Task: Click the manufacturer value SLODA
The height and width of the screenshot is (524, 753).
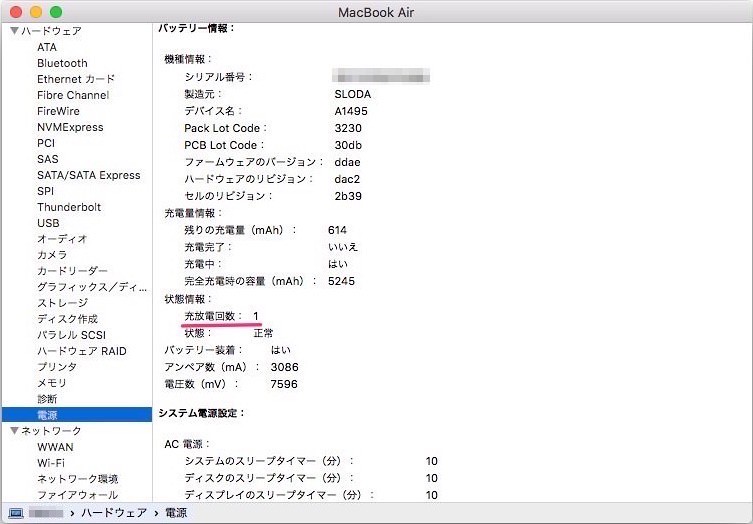Action: (352, 94)
